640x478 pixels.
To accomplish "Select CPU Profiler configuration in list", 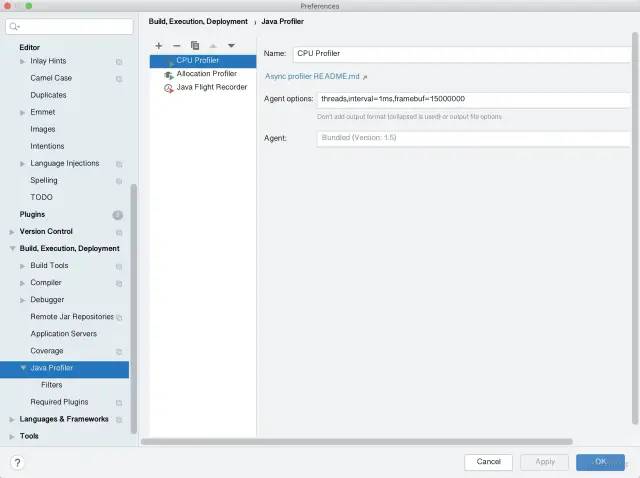I will point(203,61).
